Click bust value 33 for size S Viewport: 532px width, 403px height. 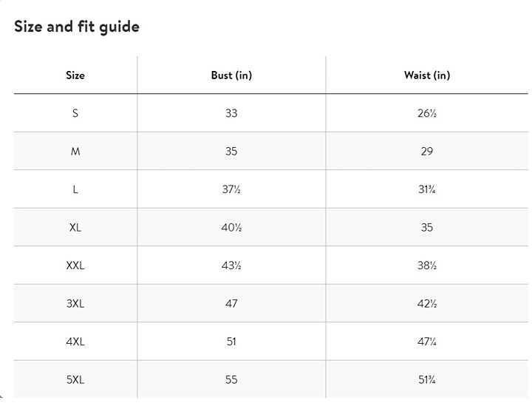coord(231,113)
